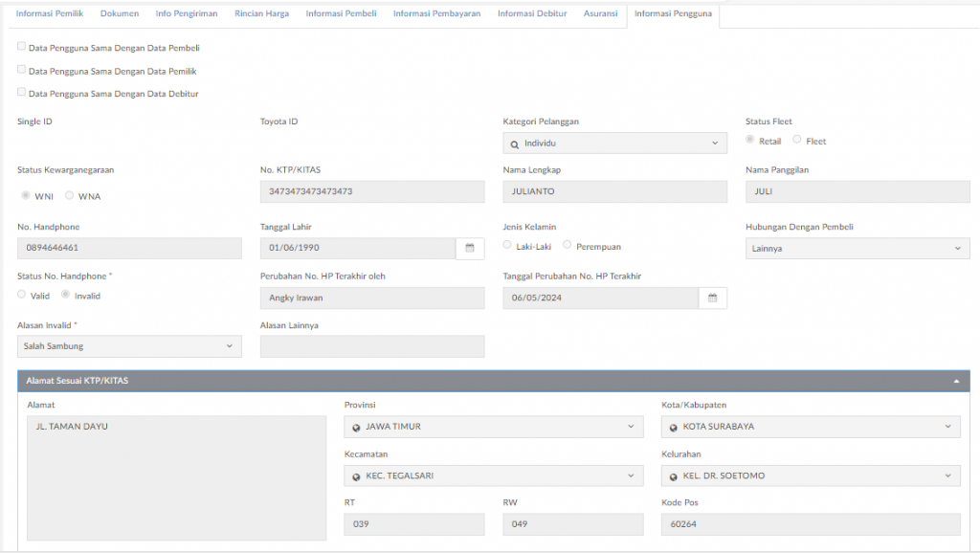Click Kode Pos field 60264
Viewport: 980px width, 553px height.
[x=811, y=524]
